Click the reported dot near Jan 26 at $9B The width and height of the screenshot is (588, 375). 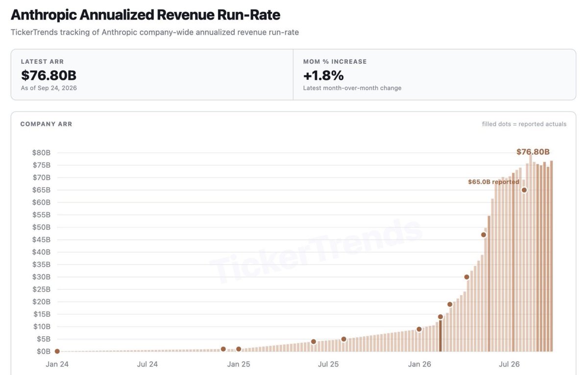[419, 329]
